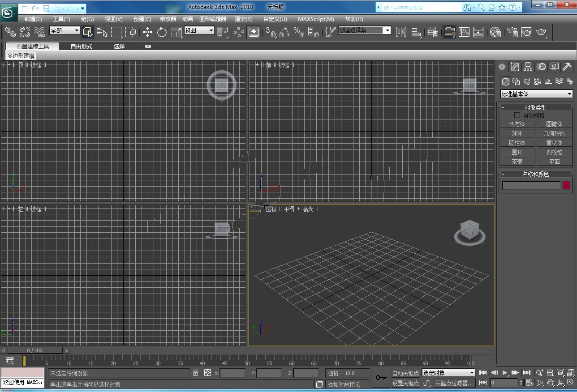The width and height of the screenshot is (577, 392).
Task: Open the 创建(C) menu
Action: [142, 19]
